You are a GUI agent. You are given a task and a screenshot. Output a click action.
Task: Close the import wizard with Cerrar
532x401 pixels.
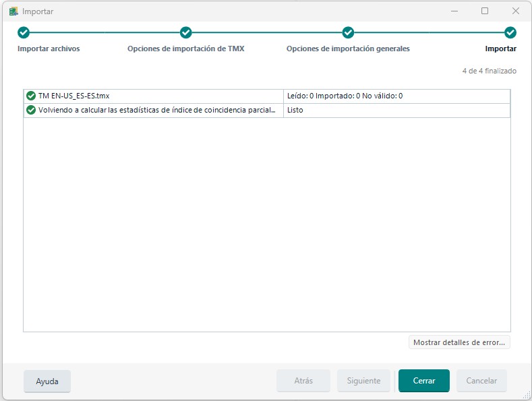[x=423, y=381]
